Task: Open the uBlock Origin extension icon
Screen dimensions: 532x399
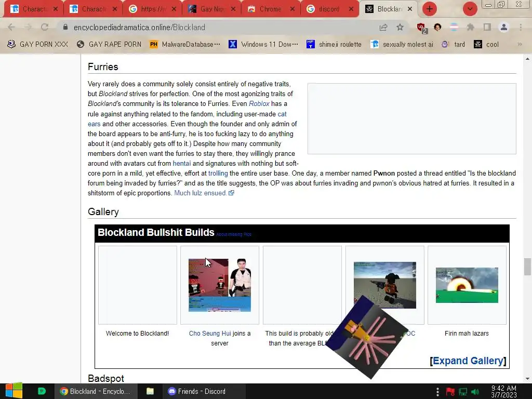Action: point(421,28)
